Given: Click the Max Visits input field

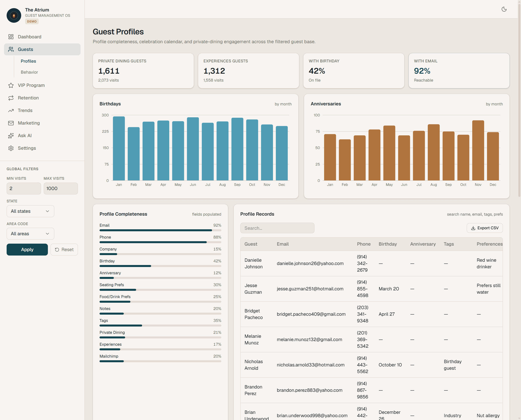Looking at the screenshot, I should pos(61,189).
